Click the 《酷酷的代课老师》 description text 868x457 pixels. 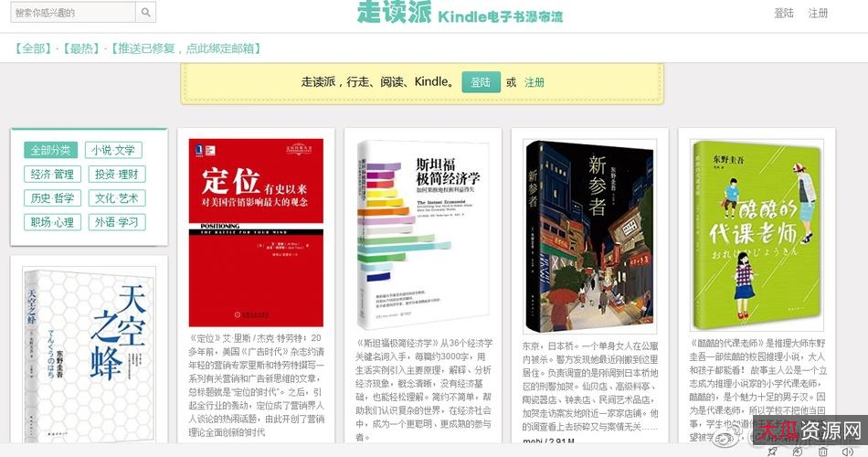[x=757, y=390]
